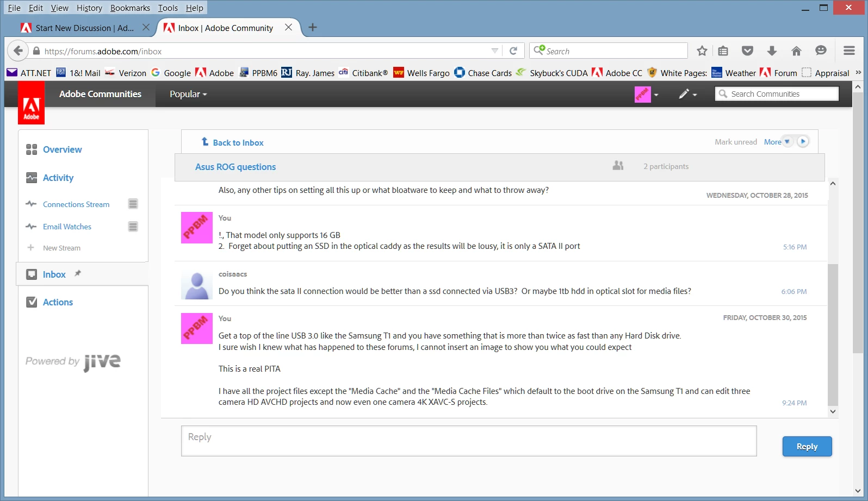
Task: Open options icon for Connections Stream
Action: 133,204
